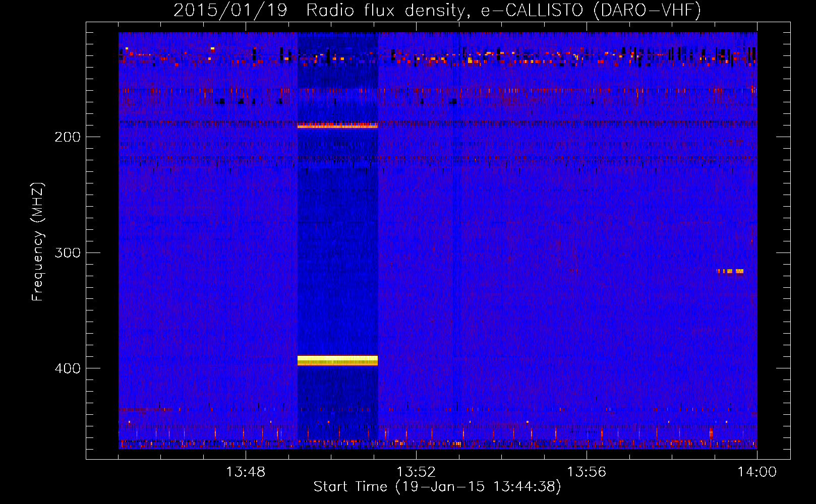Click the "Frequency (MHZ)" axis label
Viewport: 816px width, 504px height.
(38, 242)
